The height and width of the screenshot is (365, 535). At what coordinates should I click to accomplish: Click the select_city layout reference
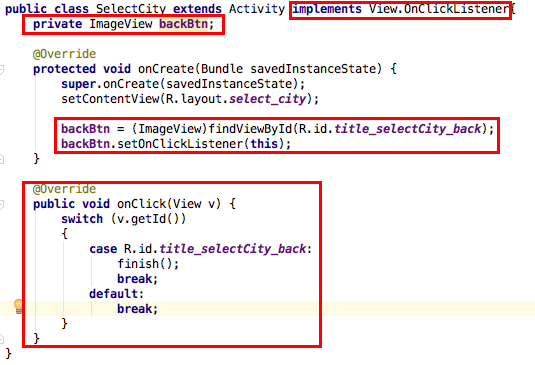pos(268,99)
